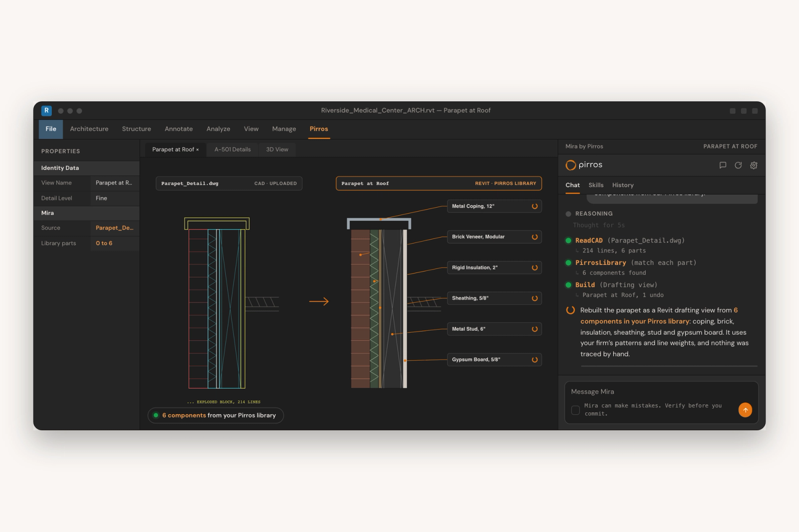
Task: Open the 3D View tab
Action: [x=277, y=149]
